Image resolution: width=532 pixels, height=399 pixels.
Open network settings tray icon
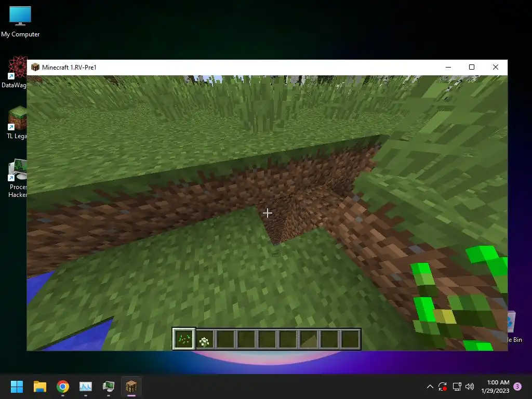coord(457,387)
